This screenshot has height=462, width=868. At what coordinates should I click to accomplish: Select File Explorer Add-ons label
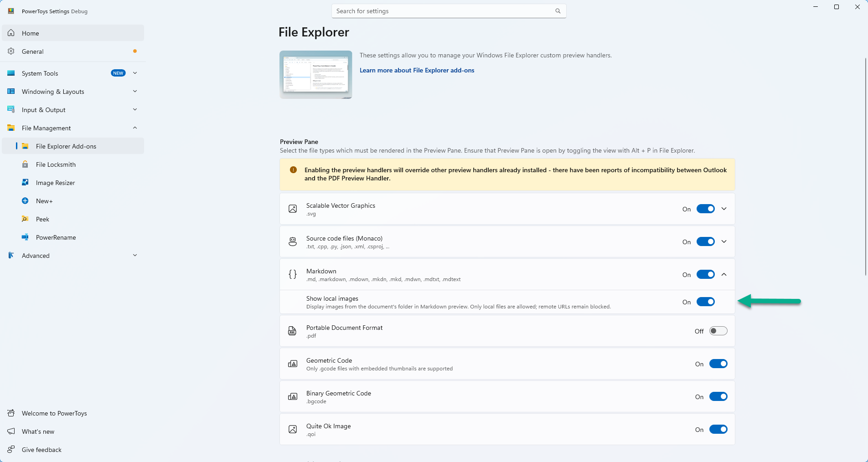point(66,146)
